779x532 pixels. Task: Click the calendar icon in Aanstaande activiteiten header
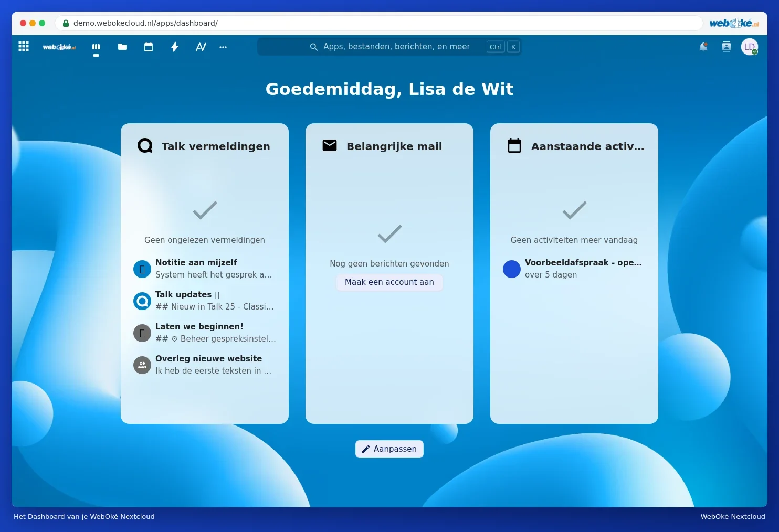[x=514, y=145]
